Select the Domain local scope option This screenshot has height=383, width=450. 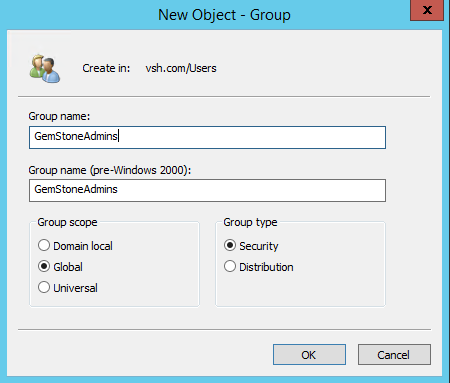point(75,246)
